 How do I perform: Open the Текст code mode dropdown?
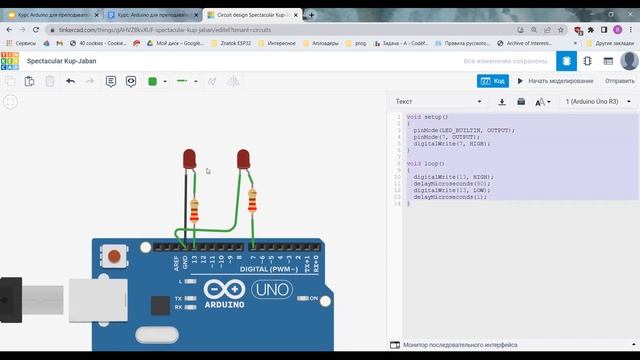(438, 101)
